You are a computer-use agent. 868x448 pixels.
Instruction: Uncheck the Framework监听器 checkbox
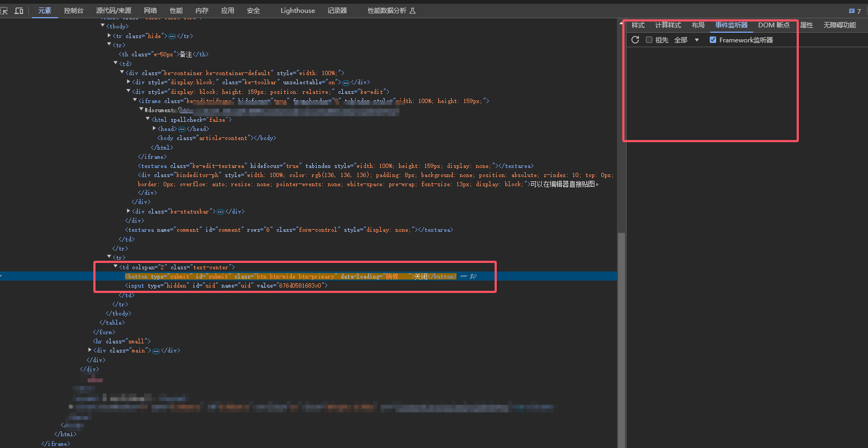pyautogui.click(x=713, y=40)
